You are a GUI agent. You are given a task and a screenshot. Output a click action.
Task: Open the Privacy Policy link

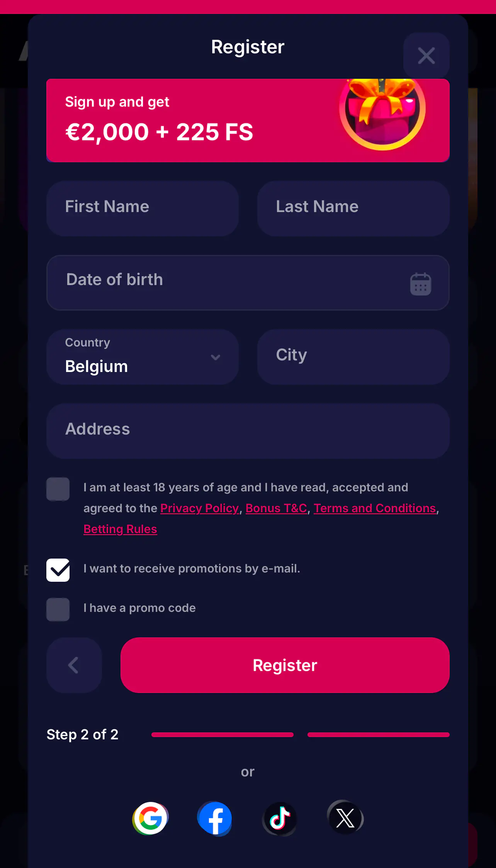200,508
